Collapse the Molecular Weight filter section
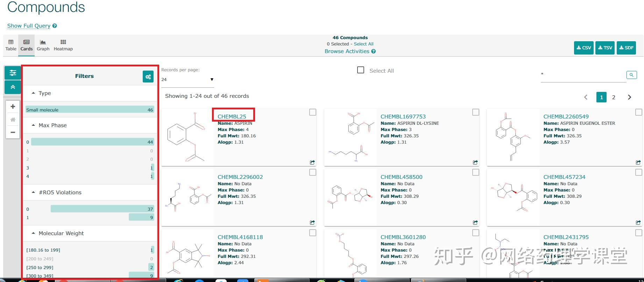 (34, 233)
